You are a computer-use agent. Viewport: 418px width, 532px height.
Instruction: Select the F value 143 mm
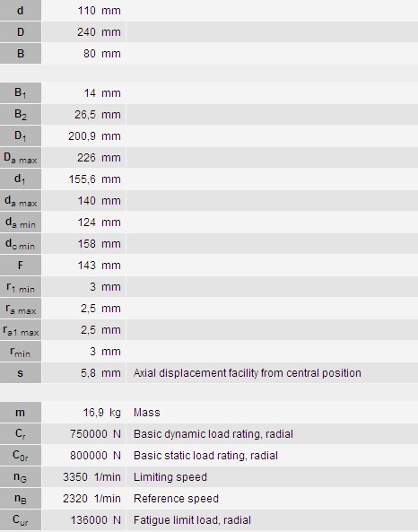coord(99,266)
